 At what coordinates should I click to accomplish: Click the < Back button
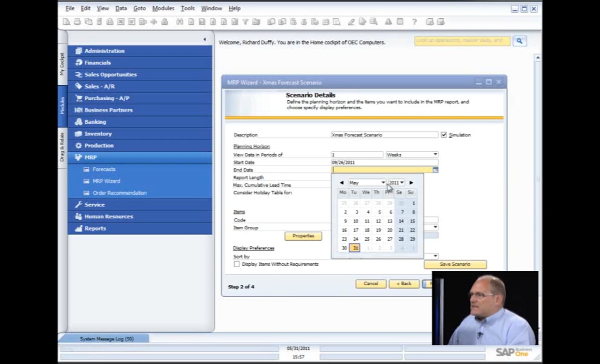coord(404,284)
